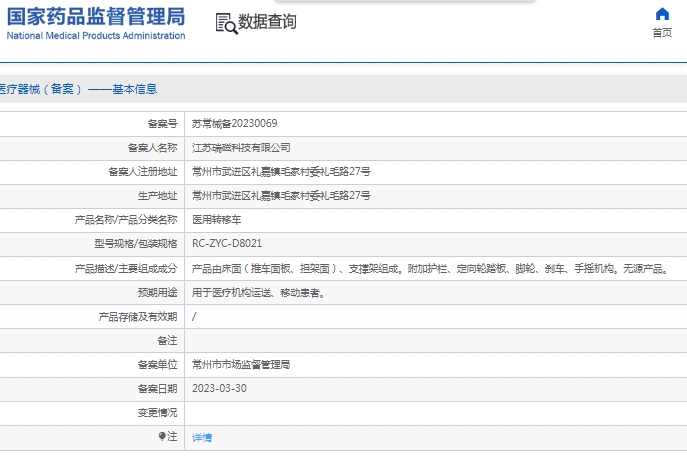
Task: Select model value RC-ZYC-D8021
Action: click(x=227, y=244)
